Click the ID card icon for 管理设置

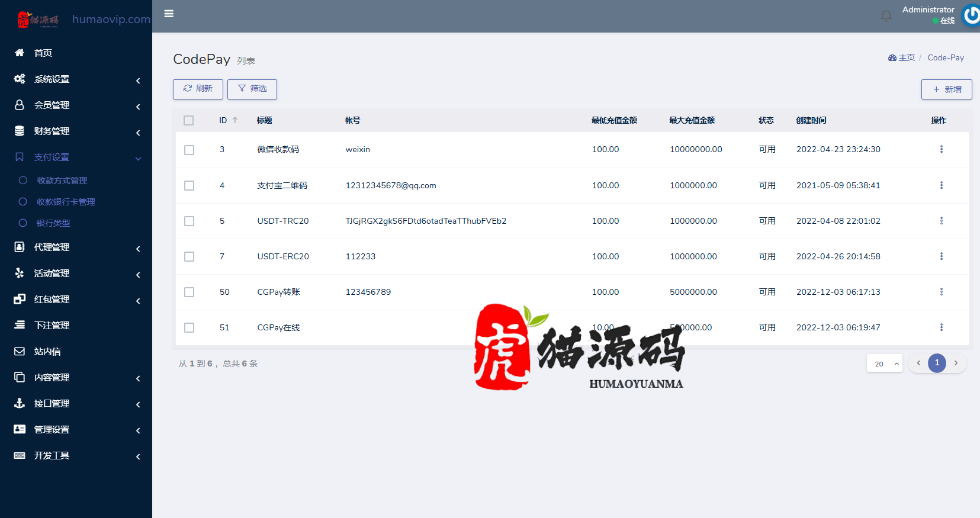20,429
